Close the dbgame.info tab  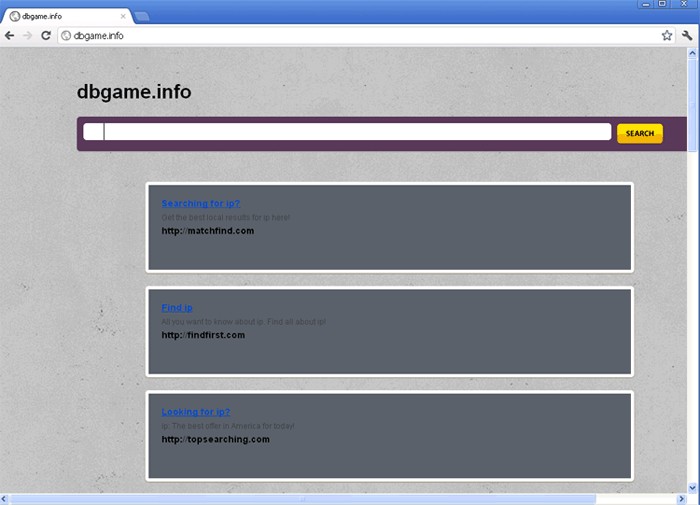tap(123, 16)
